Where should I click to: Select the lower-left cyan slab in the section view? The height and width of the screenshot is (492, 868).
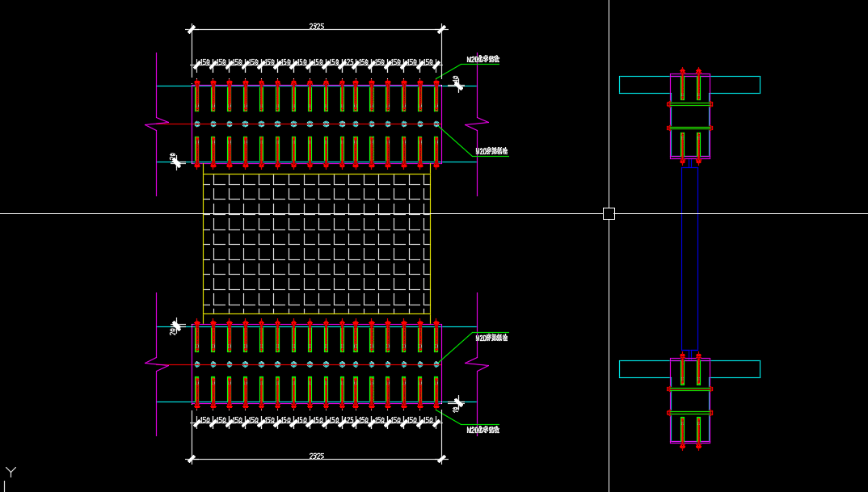(x=645, y=369)
